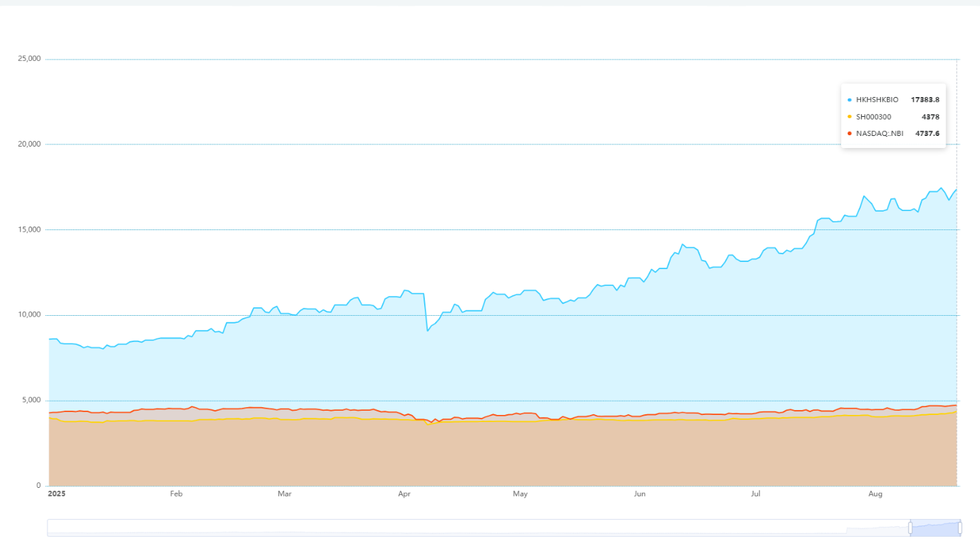Click the yellow SH000300 dot in tooltip
This screenshot has height=541, width=980.
849,117
